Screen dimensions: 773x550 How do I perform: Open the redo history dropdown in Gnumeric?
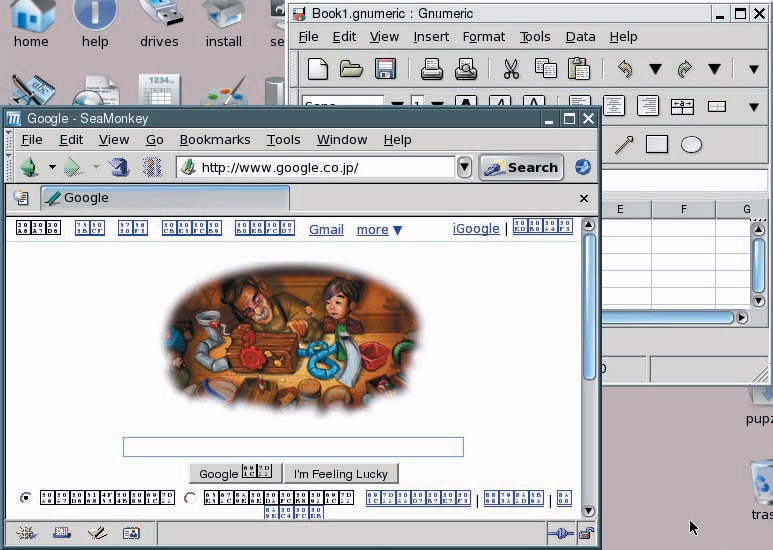pyautogui.click(x=714, y=69)
